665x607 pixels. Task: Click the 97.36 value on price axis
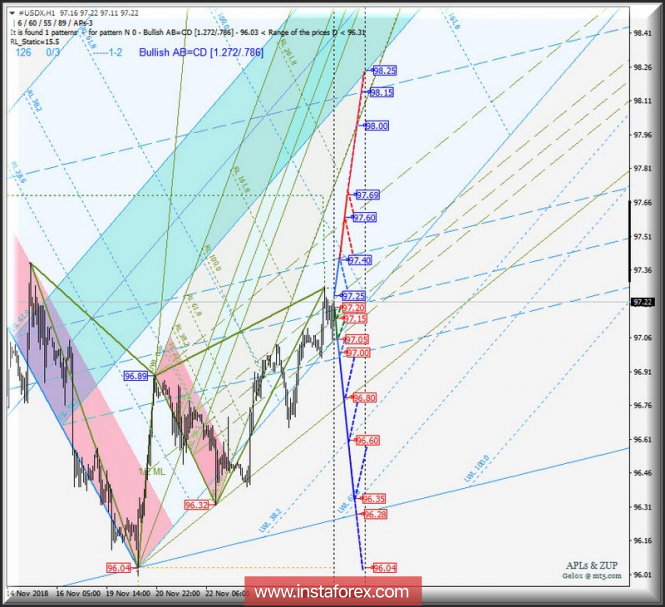(x=643, y=270)
